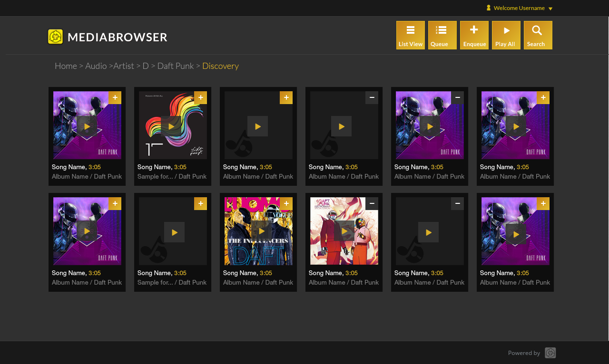
Task: Go to Home in the breadcrumb
Action: (x=66, y=66)
